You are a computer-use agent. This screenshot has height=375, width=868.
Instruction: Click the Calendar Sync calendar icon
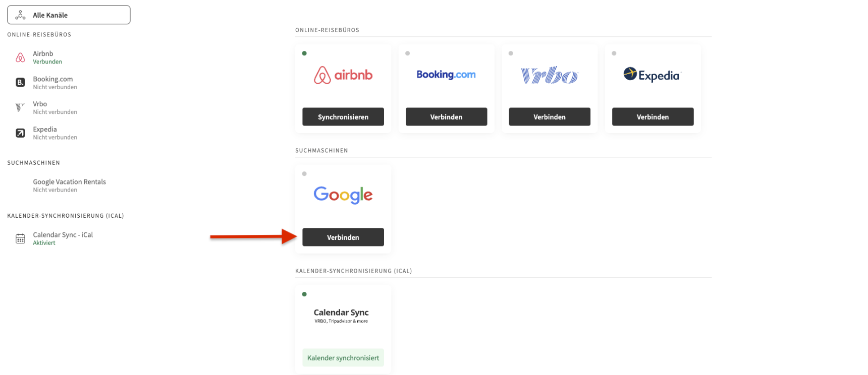[x=20, y=238]
